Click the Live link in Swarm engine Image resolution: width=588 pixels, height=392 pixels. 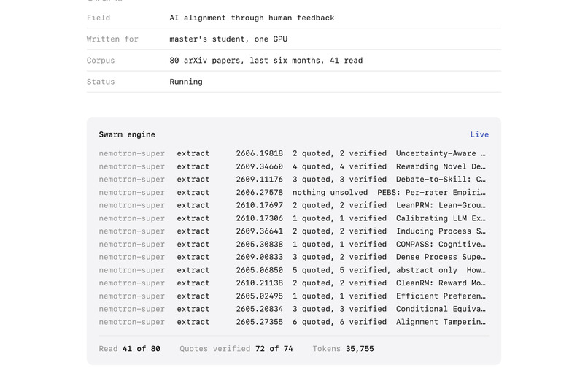[x=479, y=134]
